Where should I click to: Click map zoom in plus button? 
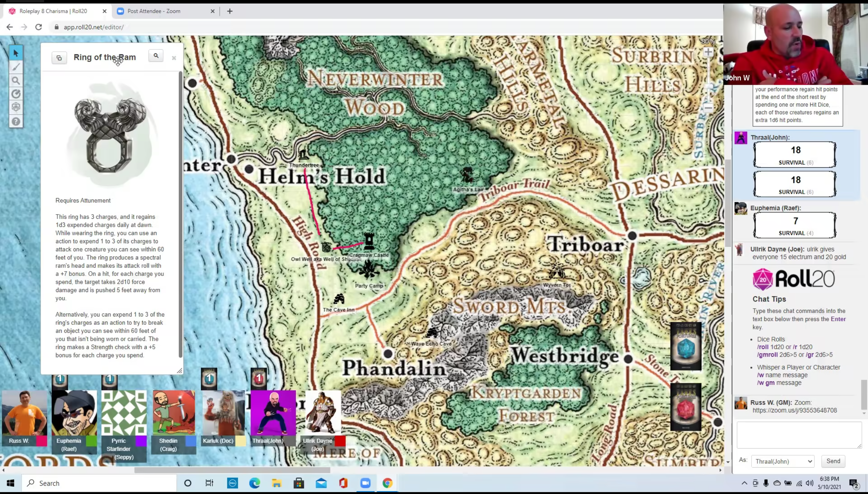[x=708, y=52]
